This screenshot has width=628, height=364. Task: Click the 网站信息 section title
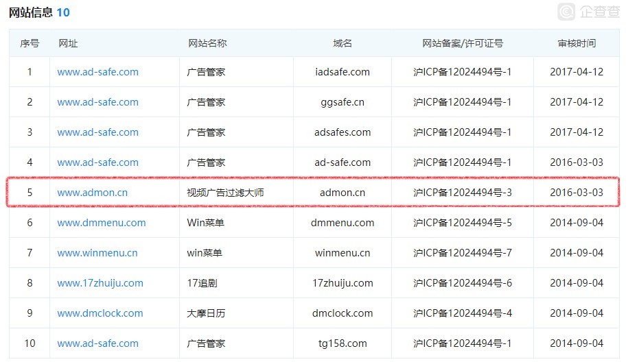(31, 12)
